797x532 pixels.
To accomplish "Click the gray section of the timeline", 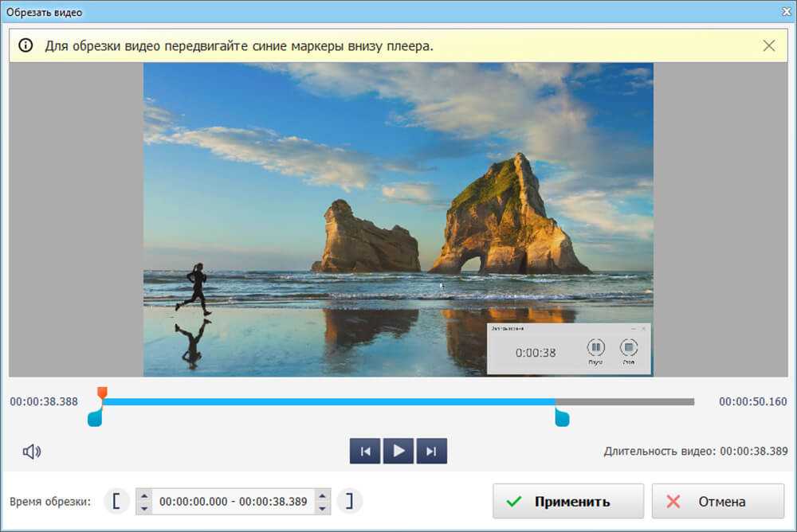I will (x=626, y=402).
